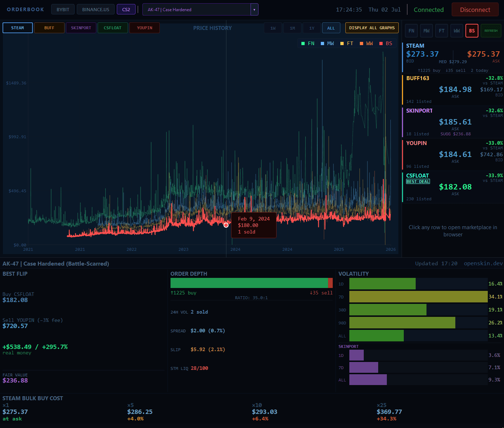Click the Steam ask price $275.37
This screenshot has height=428, width=504.
pos(483,54)
